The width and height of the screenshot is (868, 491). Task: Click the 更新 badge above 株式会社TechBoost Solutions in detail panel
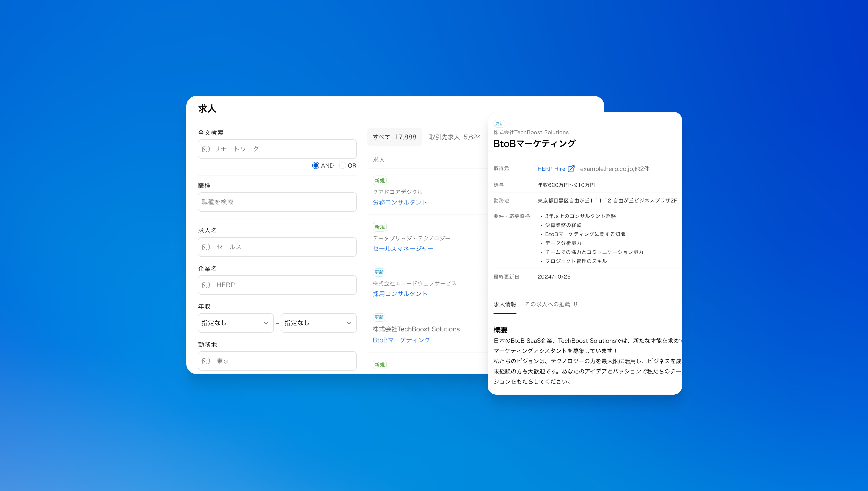pyautogui.click(x=499, y=123)
